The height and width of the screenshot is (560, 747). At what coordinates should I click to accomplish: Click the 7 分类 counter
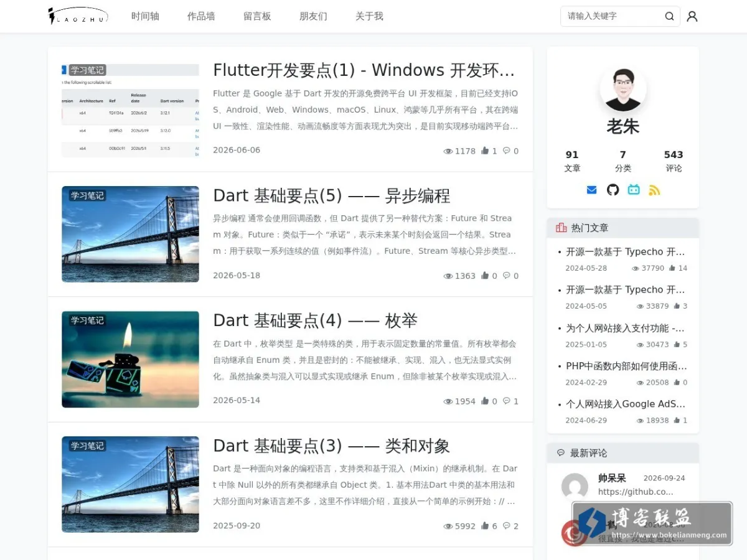622,161
